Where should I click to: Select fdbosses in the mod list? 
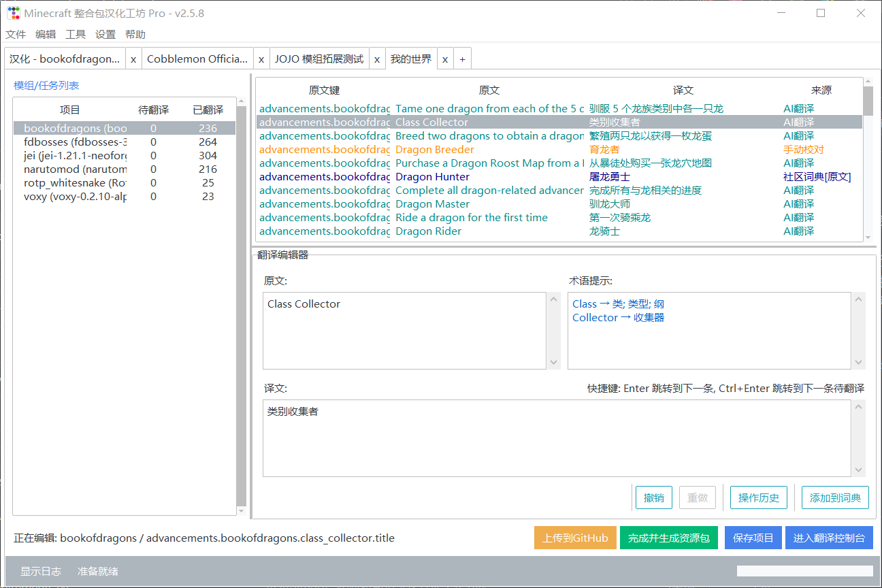pos(75,142)
